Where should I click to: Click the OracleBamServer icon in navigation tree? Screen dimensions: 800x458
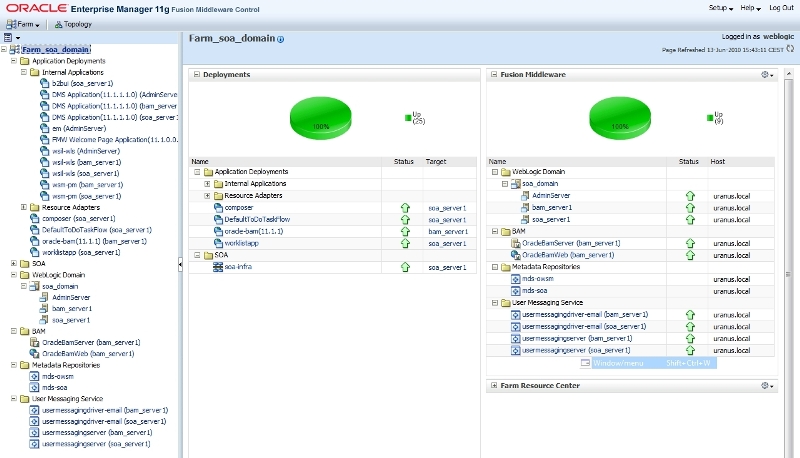[34, 342]
